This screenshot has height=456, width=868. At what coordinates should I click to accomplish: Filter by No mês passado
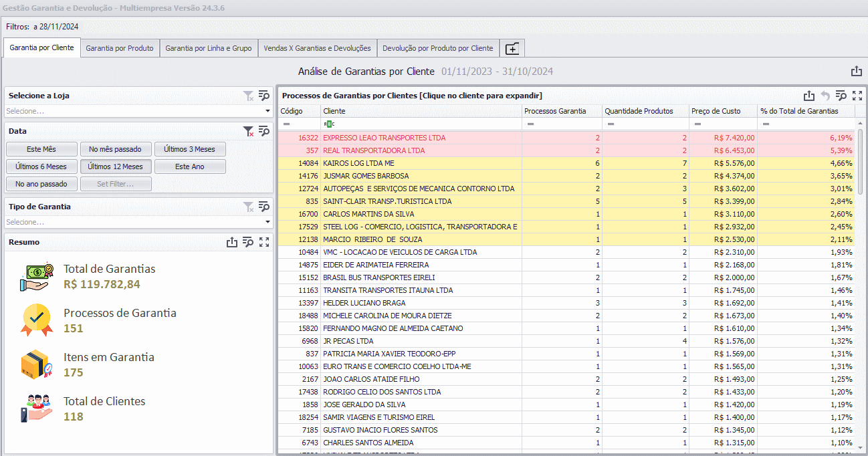(x=116, y=149)
